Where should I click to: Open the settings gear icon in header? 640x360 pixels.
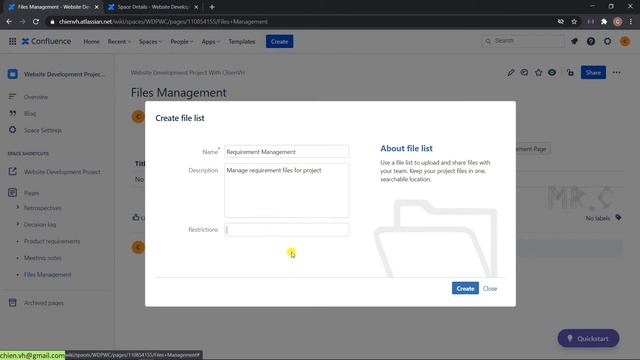(607, 41)
